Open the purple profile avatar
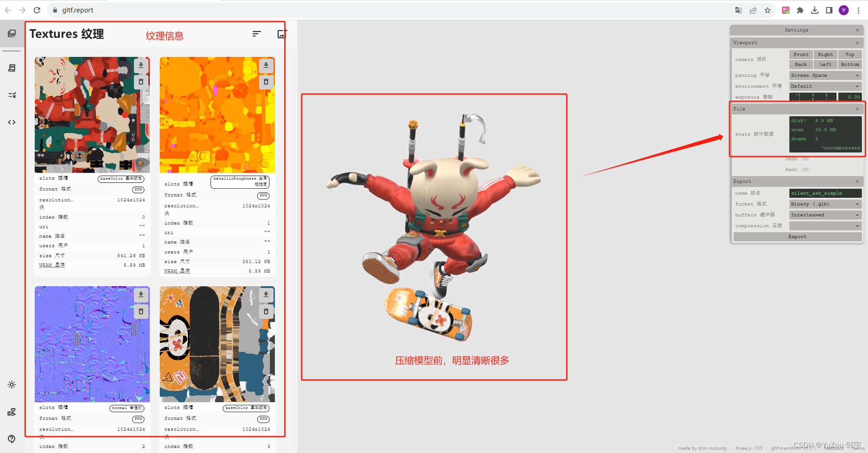868x453 pixels. tap(844, 10)
